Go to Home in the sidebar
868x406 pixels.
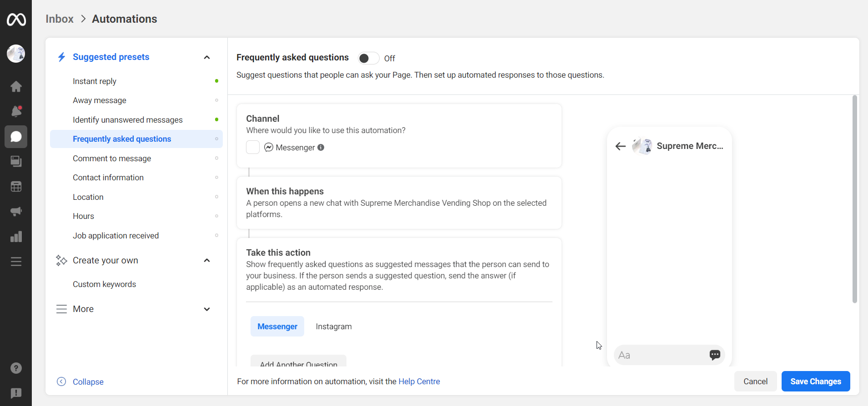[x=16, y=86]
